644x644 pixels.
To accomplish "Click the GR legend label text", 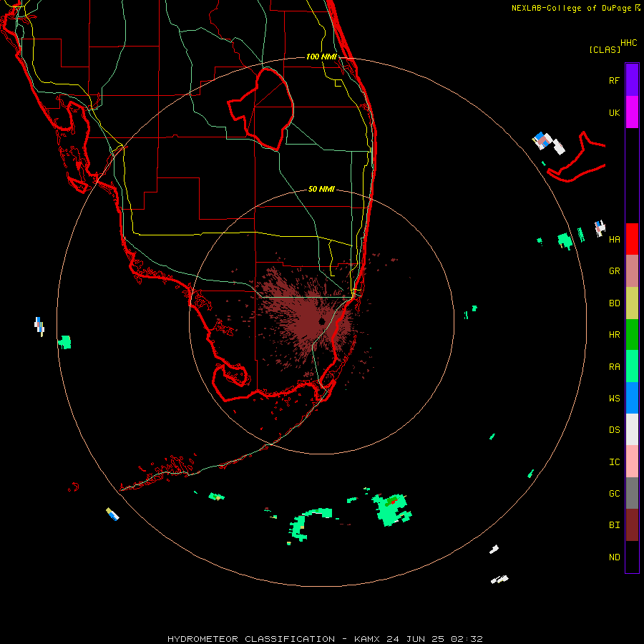I will [x=614, y=271].
